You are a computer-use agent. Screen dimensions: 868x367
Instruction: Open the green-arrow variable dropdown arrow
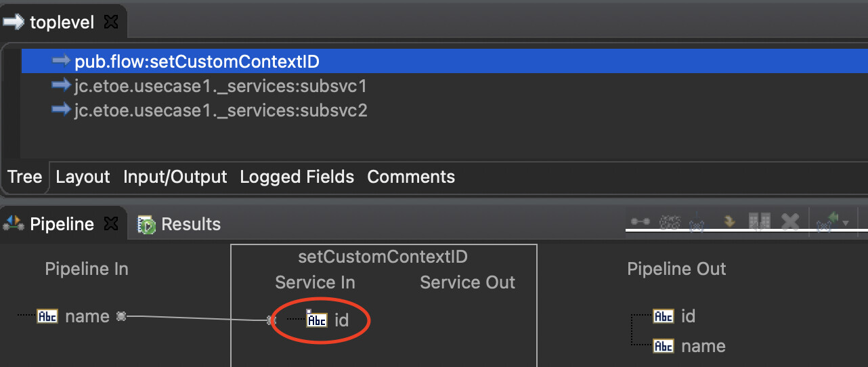pyautogui.click(x=846, y=223)
